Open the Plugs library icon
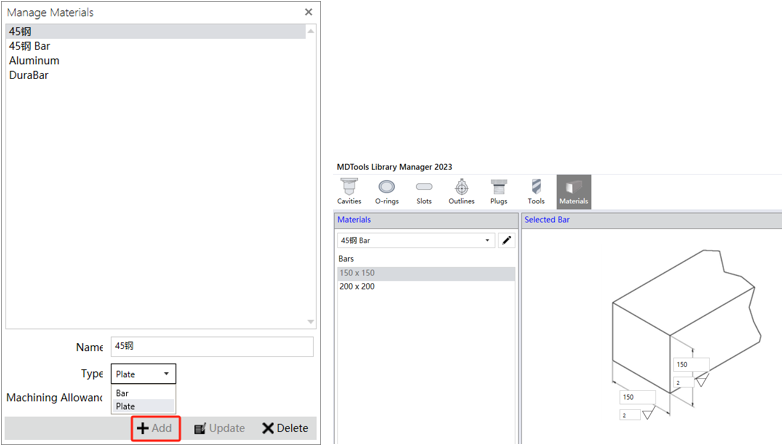782x447 pixels. 499,192
